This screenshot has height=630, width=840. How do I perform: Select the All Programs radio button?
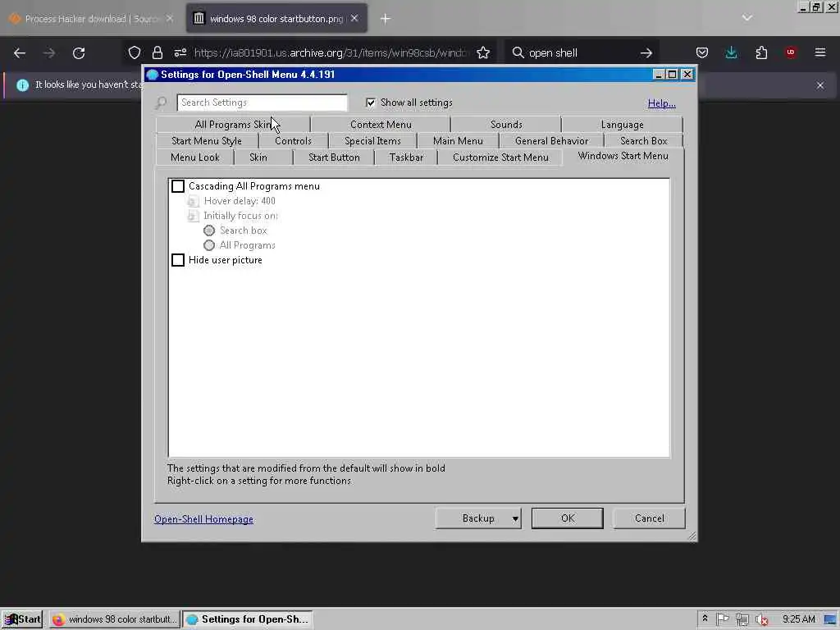click(x=209, y=245)
